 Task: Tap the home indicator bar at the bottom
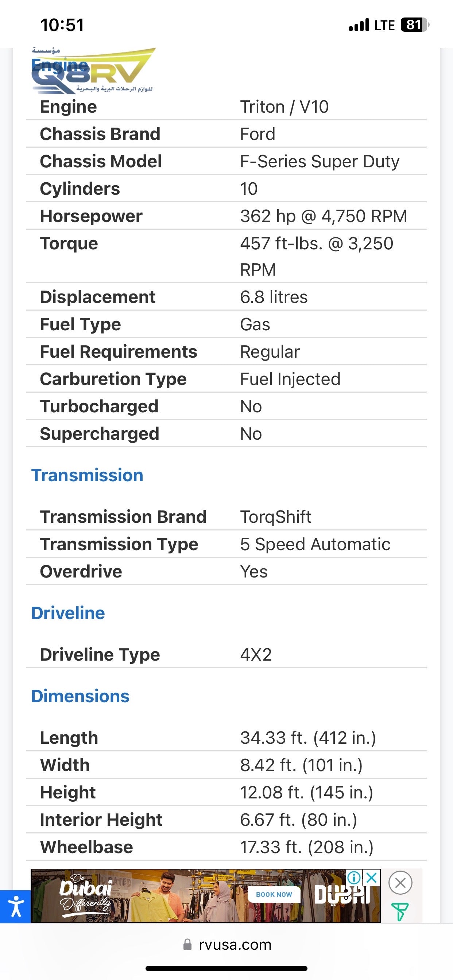(226, 968)
